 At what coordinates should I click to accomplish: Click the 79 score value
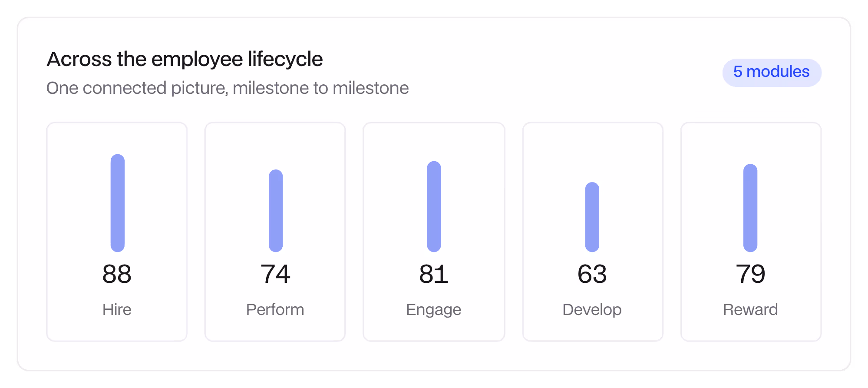click(x=750, y=274)
